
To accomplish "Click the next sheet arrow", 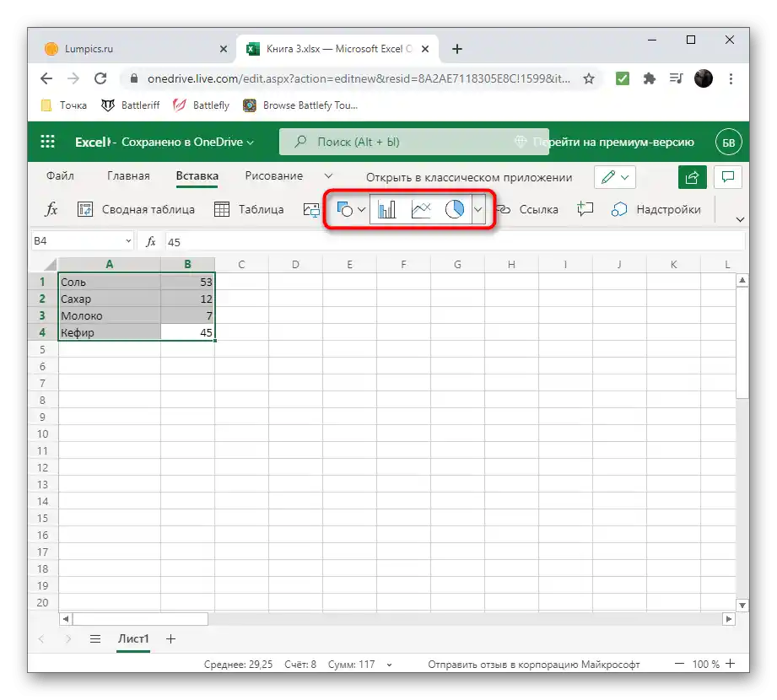I will [x=68, y=639].
